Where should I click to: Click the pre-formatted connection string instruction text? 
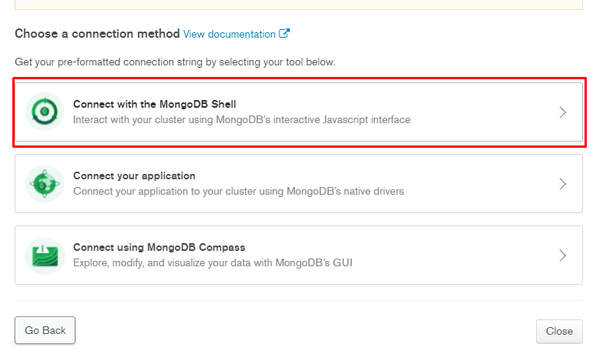click(175, 62)
